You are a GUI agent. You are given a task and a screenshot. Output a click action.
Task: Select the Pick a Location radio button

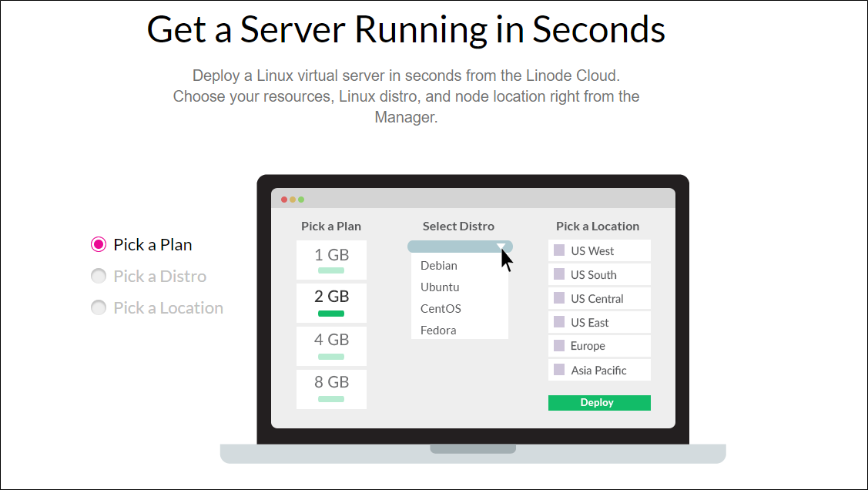pos(98,307)
